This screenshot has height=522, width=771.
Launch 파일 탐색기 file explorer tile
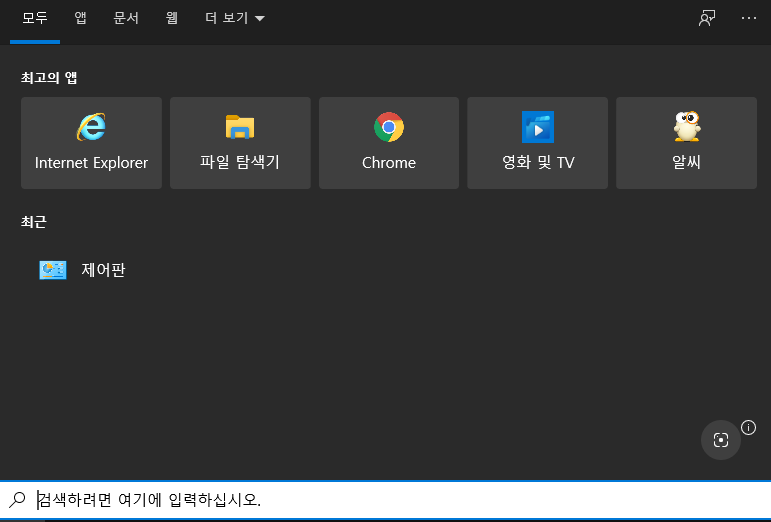point(240,143)
